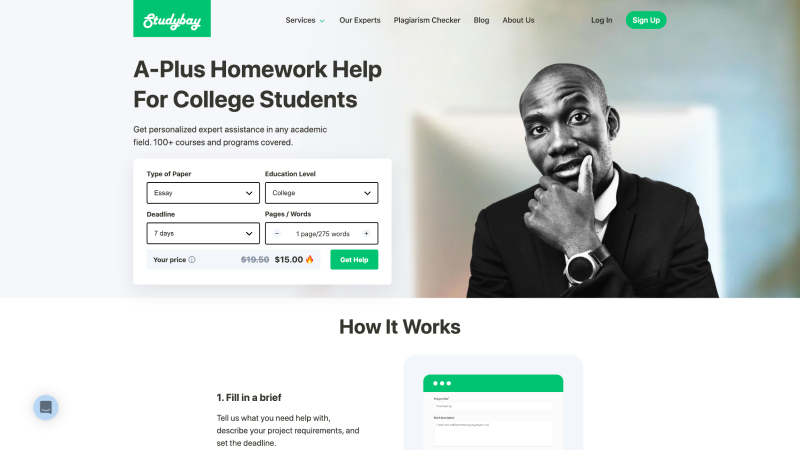
Task: Open About Us page
Action: click(x=518, y=20)
